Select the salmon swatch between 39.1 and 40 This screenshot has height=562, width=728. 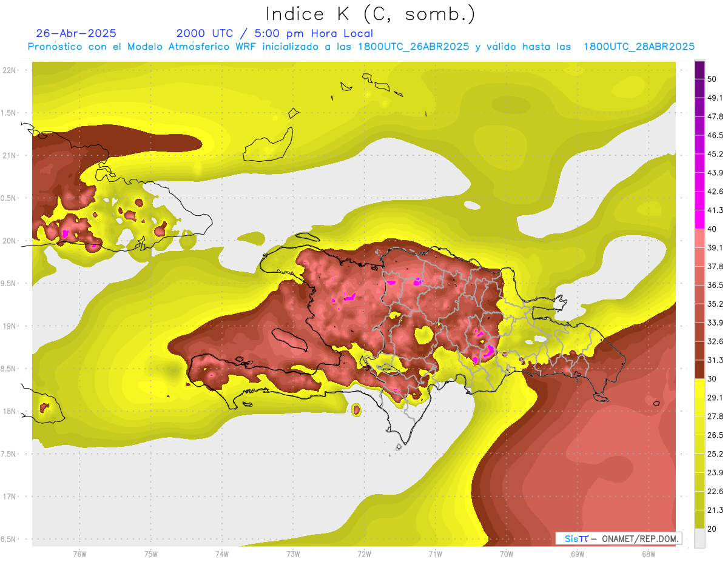(x=699, y=238)
